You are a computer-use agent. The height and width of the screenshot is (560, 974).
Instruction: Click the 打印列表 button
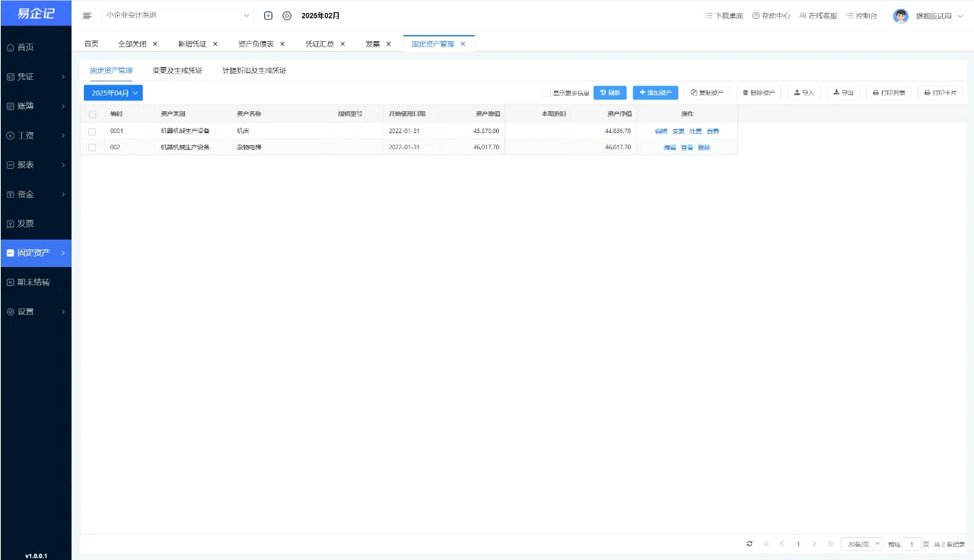point(889,93)
